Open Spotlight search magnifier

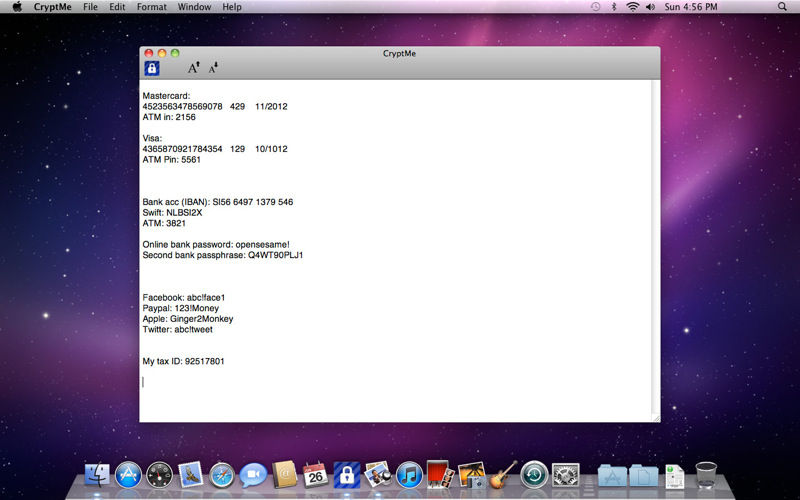782,7
